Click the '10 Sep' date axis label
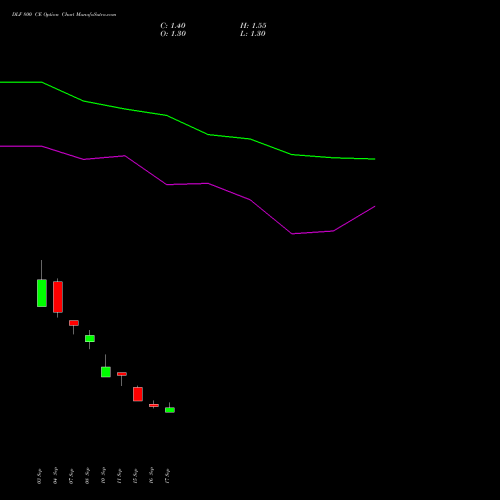This screenshot has width=500, height=500. coord(103,476)
